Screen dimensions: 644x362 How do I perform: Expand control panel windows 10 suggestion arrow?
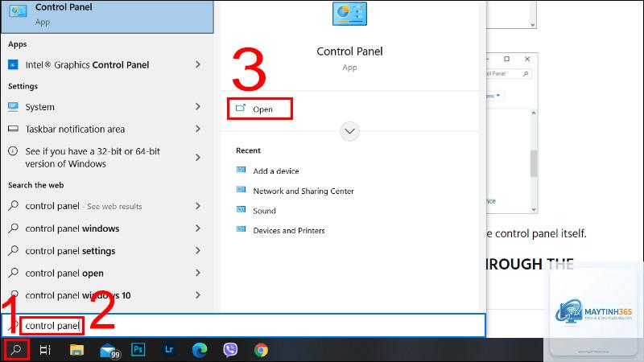point(198,294)
